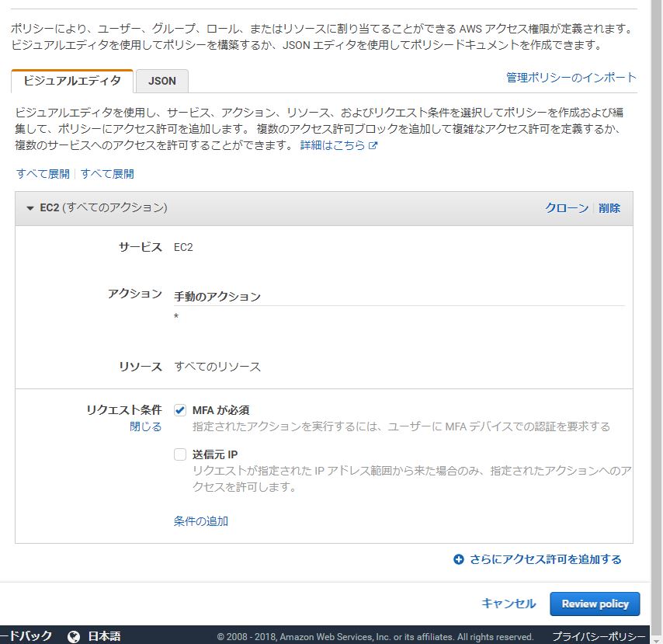Viewport: 663px width, 644px height.
Task: Enable the 送信元 IP checkbox
Action: 180,454
